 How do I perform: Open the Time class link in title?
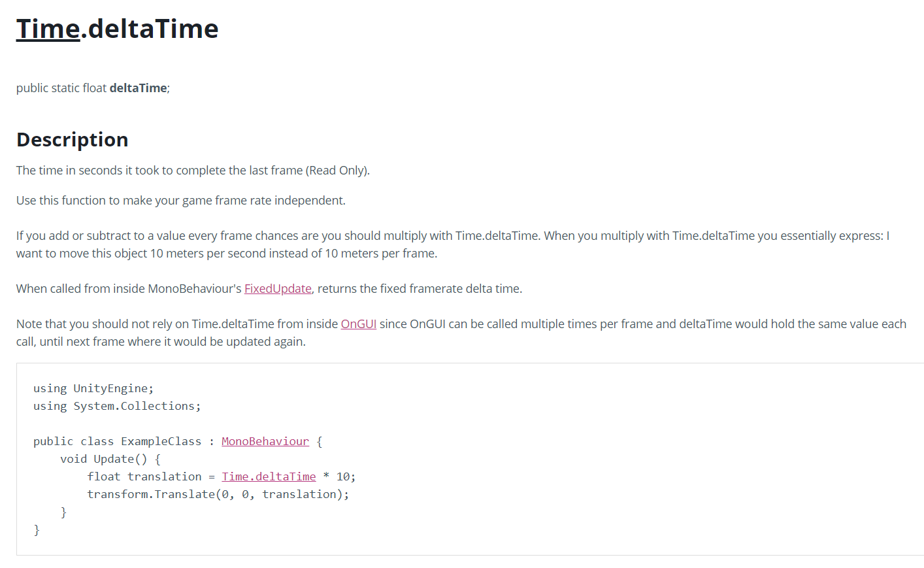tap(48, 29)
